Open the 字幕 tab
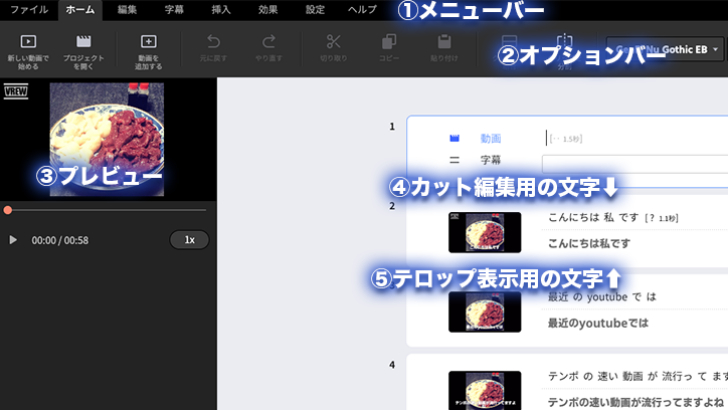Viewport: 728px width, 410px height. 174,10
